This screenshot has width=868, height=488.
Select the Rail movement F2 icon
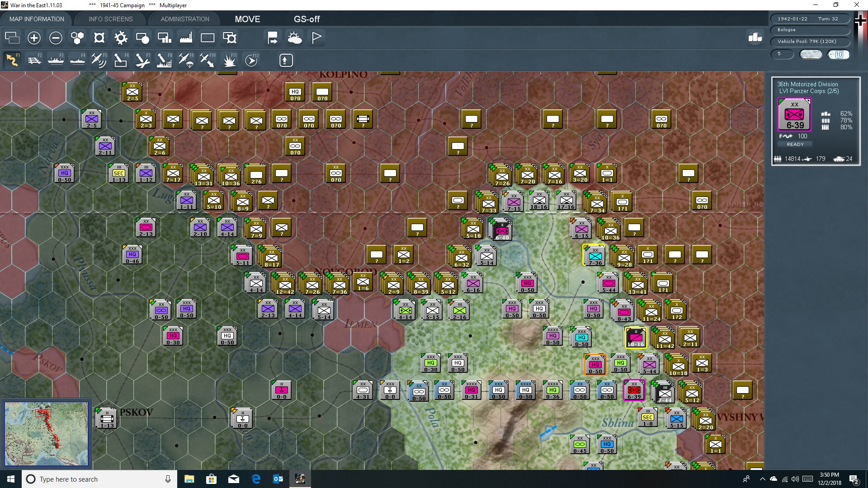tap(34, 60)
